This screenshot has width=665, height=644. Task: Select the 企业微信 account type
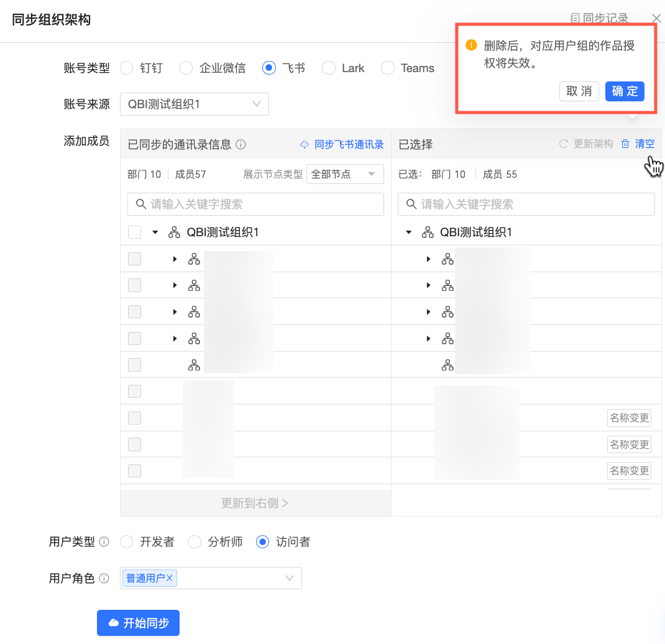coord(186,68)
